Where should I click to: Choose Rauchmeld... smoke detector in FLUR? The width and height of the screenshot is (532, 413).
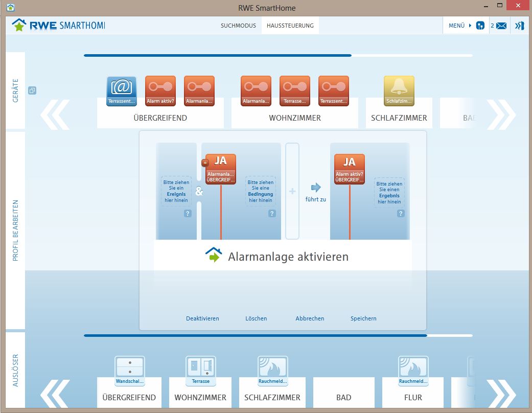[x=413, y=371]
